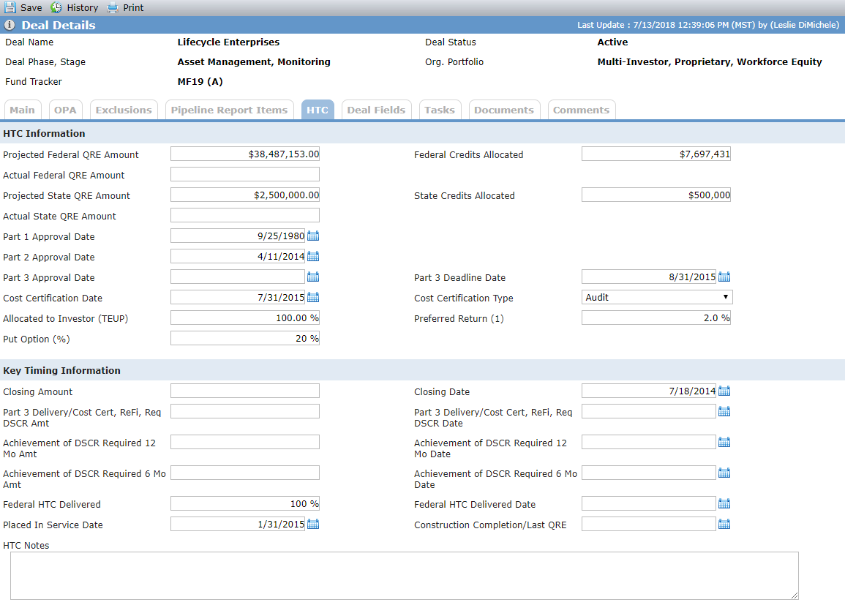Click the Actual State QRE Amount field
This screenshot has width=845, height=616.
tap(245, 216)
